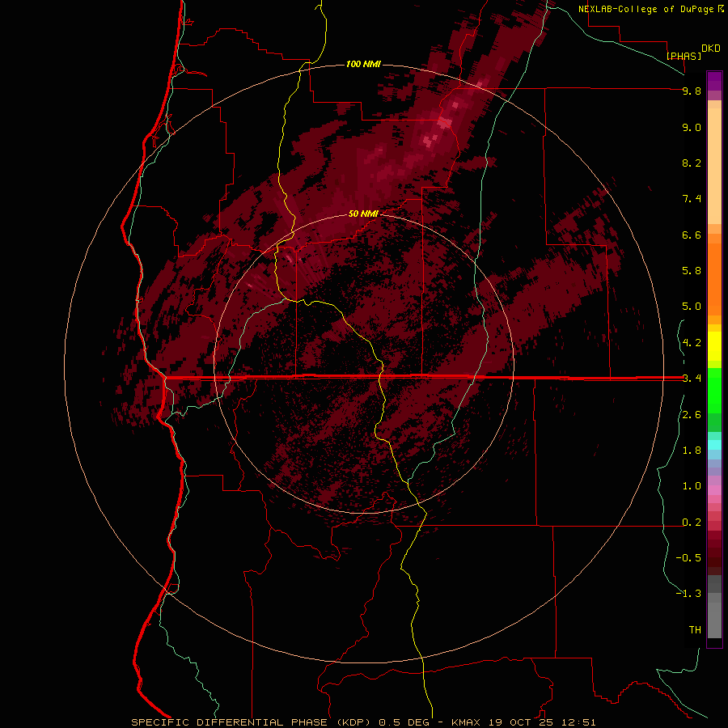Pick the light peach band of color bar
Image resolution: width=728 pixels, height=728 pixels.
(714, 166)
